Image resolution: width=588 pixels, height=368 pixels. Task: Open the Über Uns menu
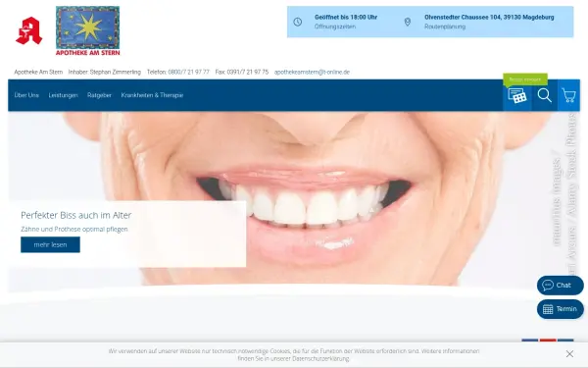[26, 95]
